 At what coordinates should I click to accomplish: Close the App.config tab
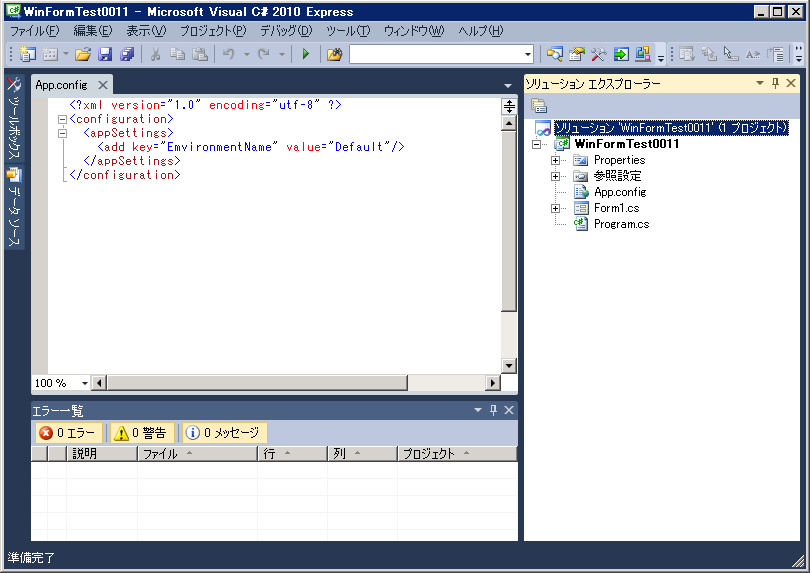pyautogui.click(x=103, y=85)
